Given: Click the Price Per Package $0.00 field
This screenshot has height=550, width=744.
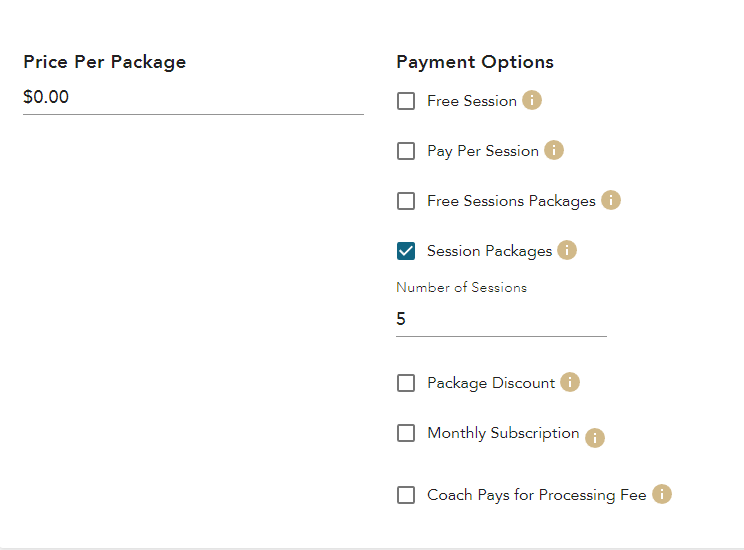Looking at the screenshot, I should click(192, 98).
